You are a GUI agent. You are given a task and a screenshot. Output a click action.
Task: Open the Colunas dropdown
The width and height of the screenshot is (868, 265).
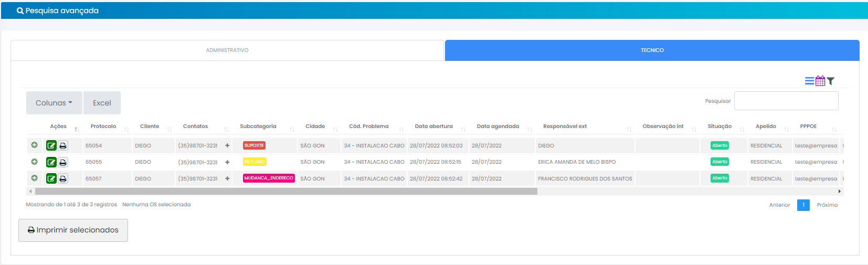click(x=54, y=103)
